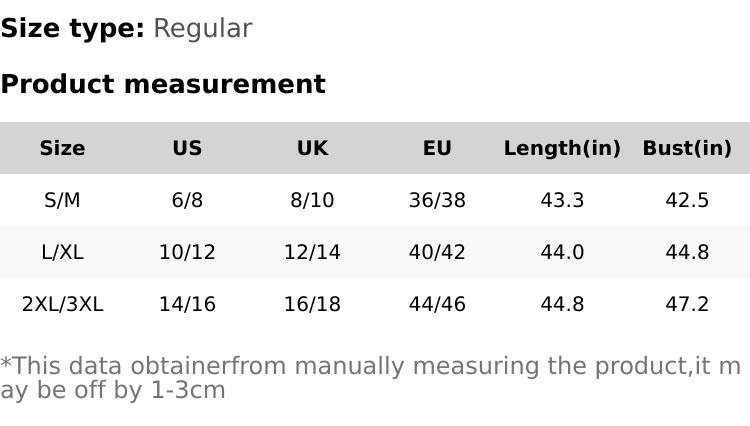Click the "Size type: Regular" label
Screen dimensions: 750x426
(x=126, y=29)
